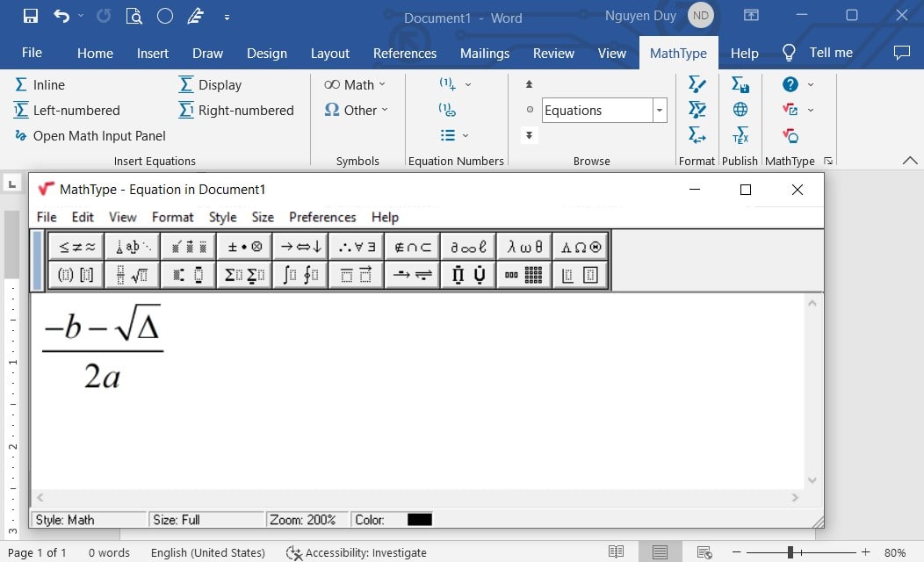Open the Preferences menu in MathType

tap(321, 217)
